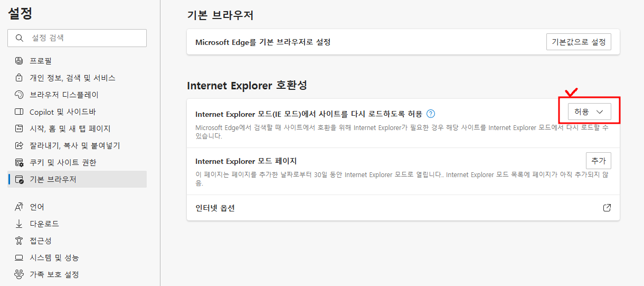Click the profile icon in the sidebar
This screenshot has height=286, width=644.
[x=20, y=61]
